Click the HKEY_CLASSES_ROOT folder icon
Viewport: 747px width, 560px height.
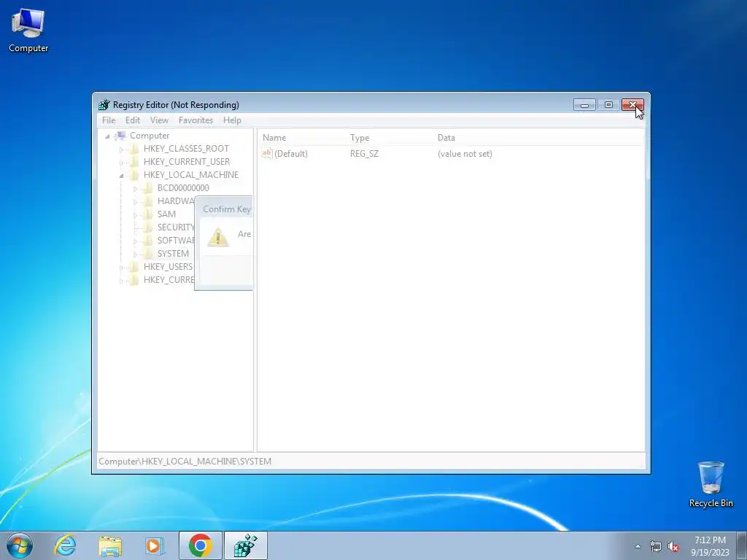134,149
